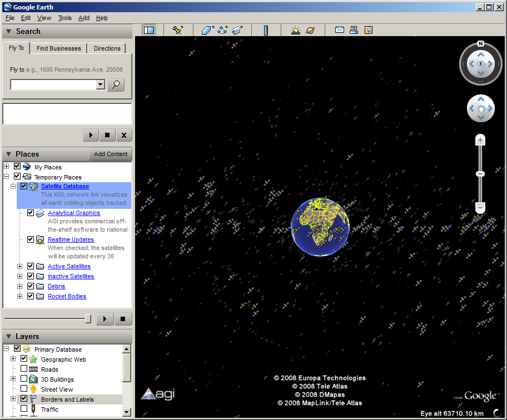This screenshot has width=507, height=420.
Task: Expand the Active Satellites folder
Action: (x=20, y=267)
